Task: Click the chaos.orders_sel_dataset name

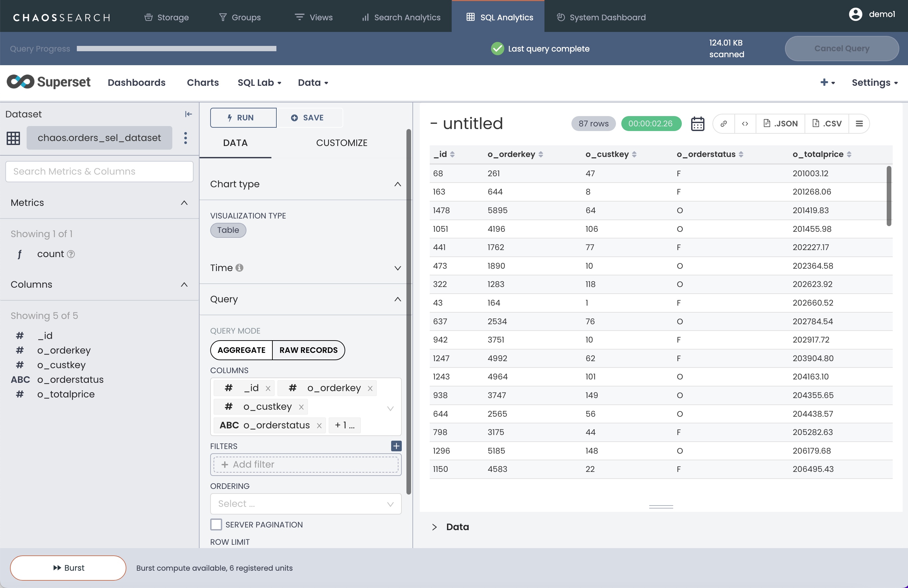Action: click(x=99, y=138)
